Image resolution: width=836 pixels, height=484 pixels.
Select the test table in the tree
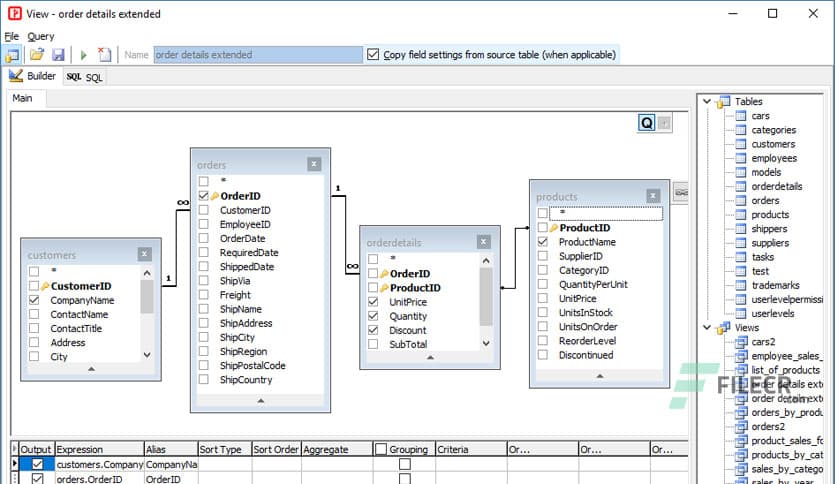[760, 271]
